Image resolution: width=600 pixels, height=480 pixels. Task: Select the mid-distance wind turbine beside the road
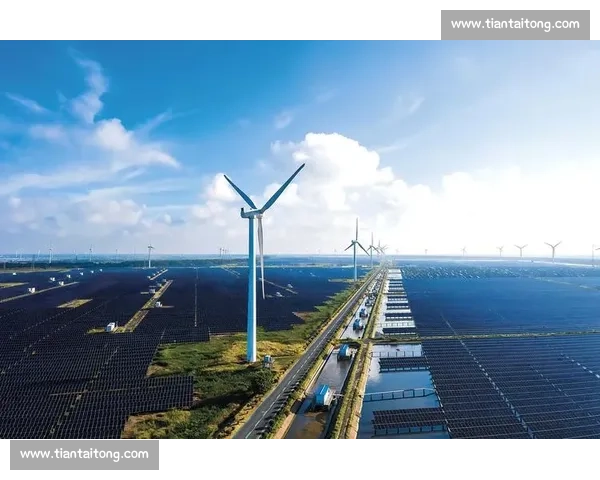(x=355, y=250)
